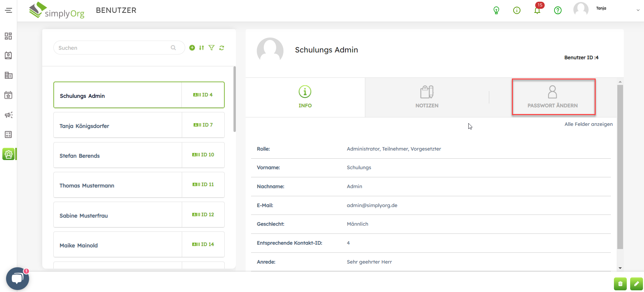Open the dashboard icon in left sidebar
The image size is (644, 292).
click(x=8, y=36)
